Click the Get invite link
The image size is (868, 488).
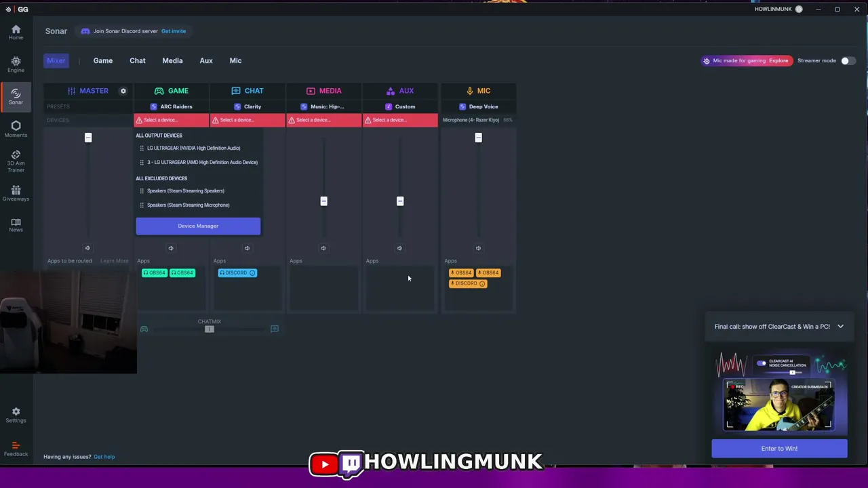coord(174,31)
